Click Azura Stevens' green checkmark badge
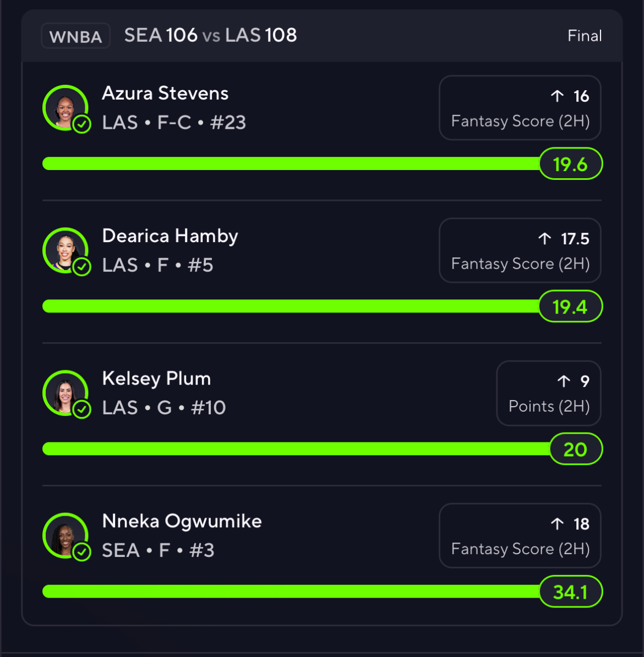The height and width of the screenshot is (657, 644). (x=82, y=124)
